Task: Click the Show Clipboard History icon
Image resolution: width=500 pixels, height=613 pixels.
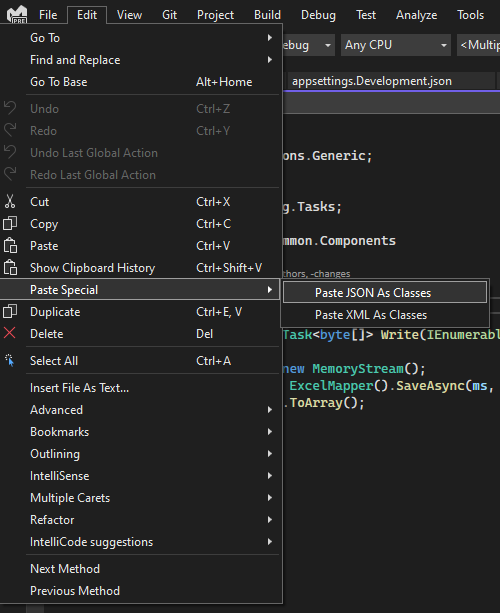Action: (10, 268)
